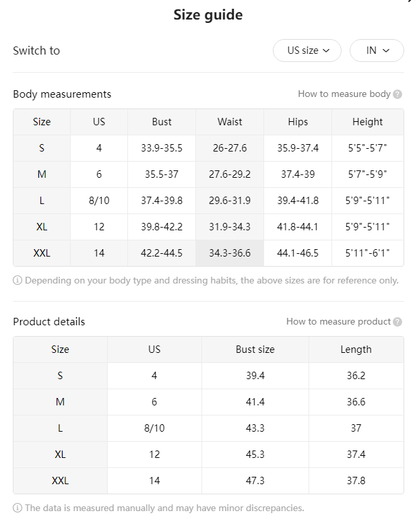
Task: Click the size S row in body measurements
Action: (208, 148)
